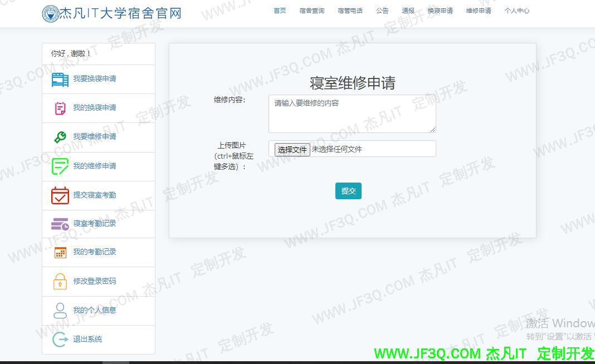
Task: Click the green wrench icon for 我要维修申请
Action: pyautogui.click(x=60, y=137)
